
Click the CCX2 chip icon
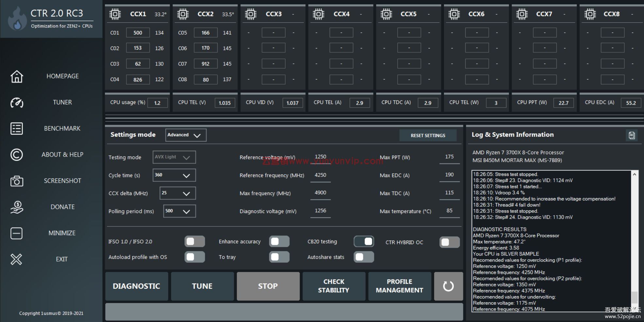point(183,14)
